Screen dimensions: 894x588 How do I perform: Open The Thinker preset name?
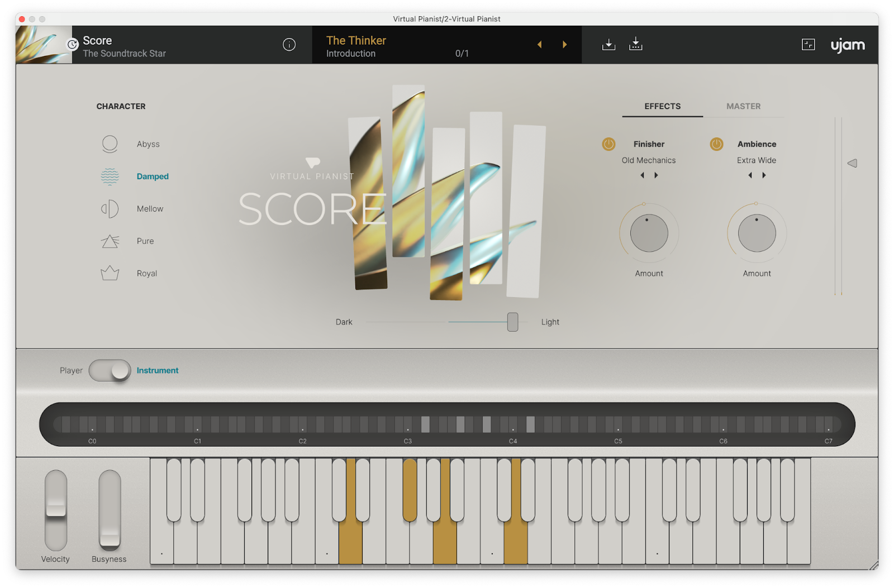tap(356, 41)
